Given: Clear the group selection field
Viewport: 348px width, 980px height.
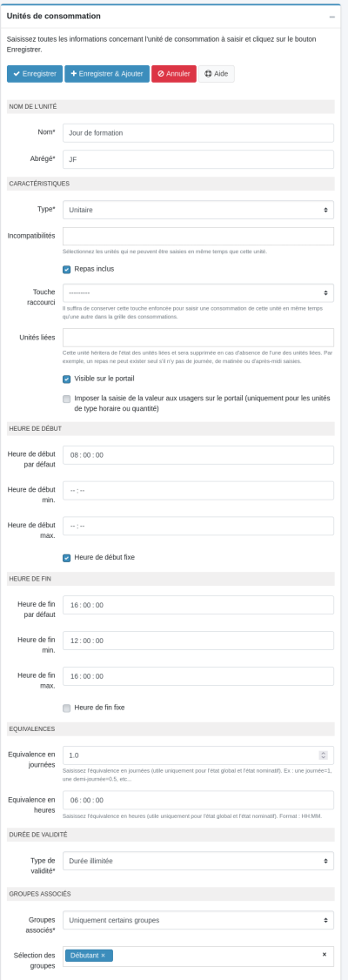Looking at the screenshot, I should click(325, 955).
